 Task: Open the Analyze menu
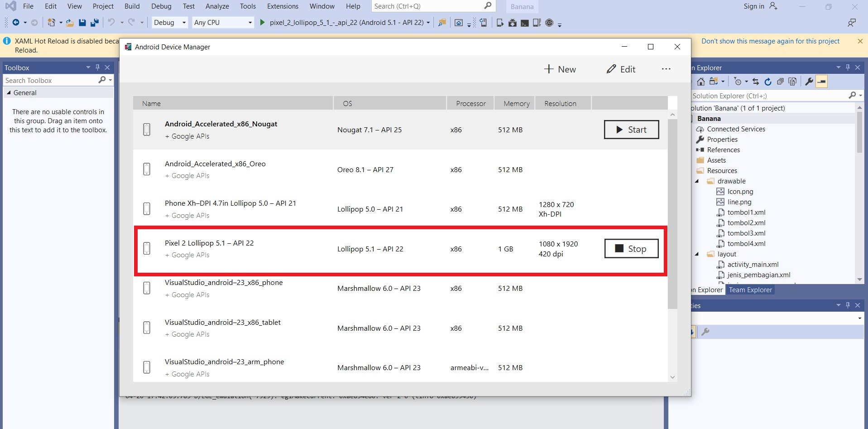[217, 6]
